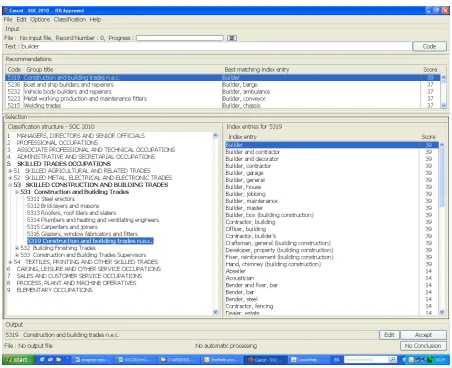Image resolution: width=452 pixels, height=368 pixels.
Task: Click the No Conclusion button
Action: click(423, 346)
